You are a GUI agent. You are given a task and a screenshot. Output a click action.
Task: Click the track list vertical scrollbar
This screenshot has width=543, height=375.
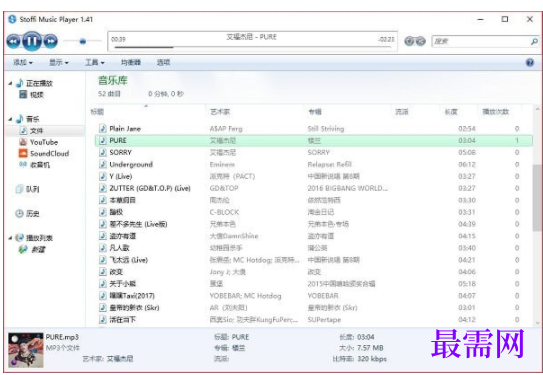537,198
